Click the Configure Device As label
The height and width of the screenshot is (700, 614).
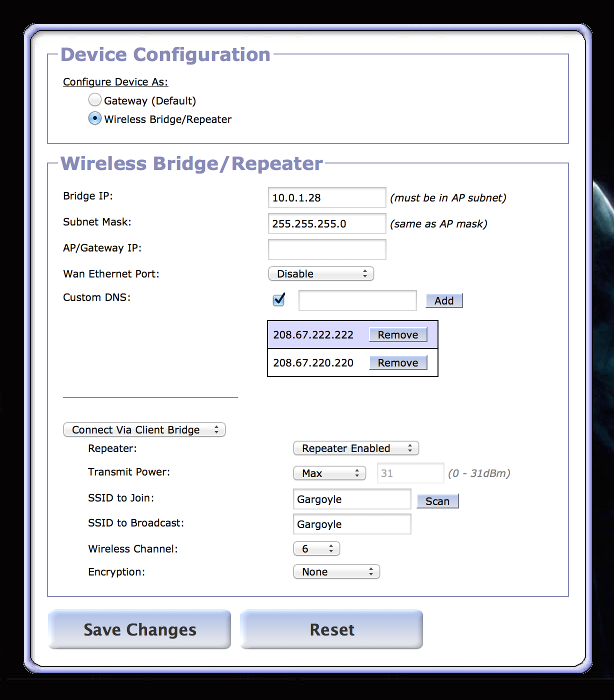point(115,82)
